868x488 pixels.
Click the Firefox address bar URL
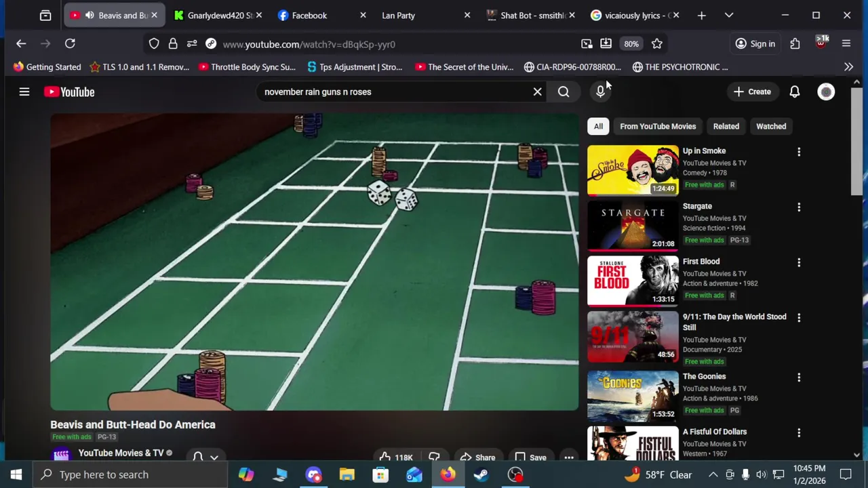pos(309,44)
